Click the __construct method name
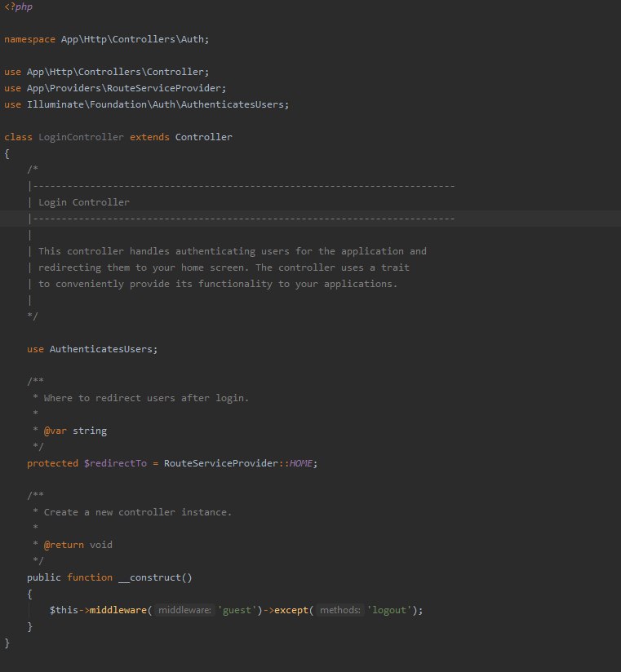621x672 pixels. [149, 577]
